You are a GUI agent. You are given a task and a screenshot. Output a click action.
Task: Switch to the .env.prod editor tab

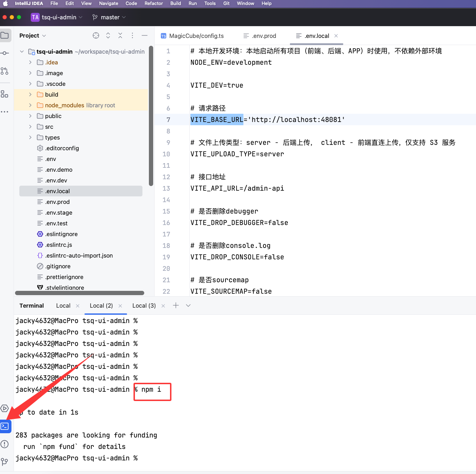pyautogui.click(x=260, y=36)
